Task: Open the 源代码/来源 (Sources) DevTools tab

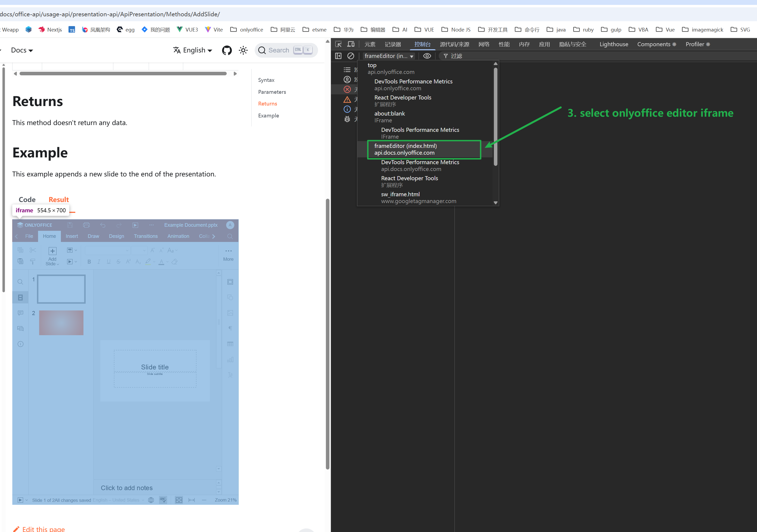Action: point(454,44)
